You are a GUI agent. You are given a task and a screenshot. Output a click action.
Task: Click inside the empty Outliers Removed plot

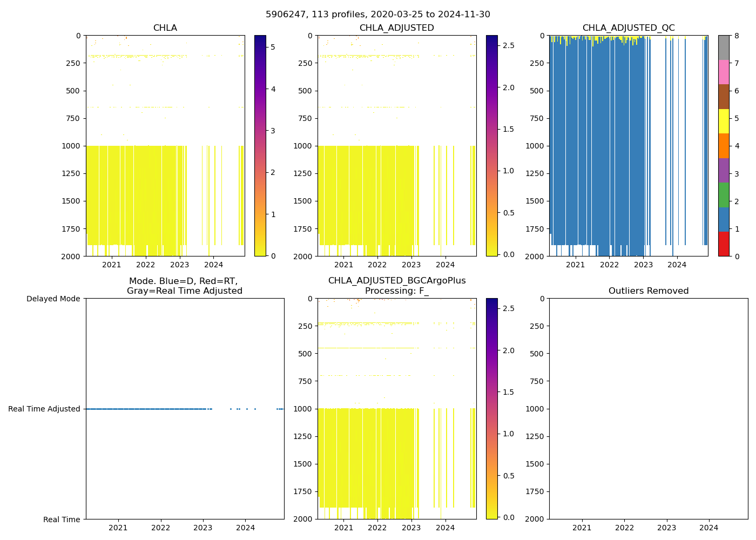[648, 409]
